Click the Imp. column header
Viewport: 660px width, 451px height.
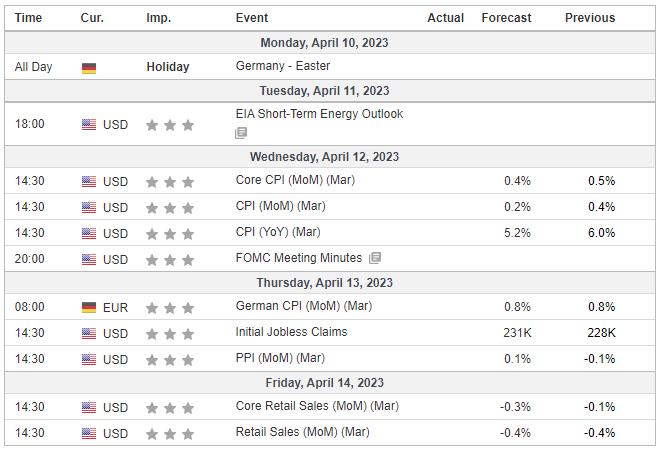pos(158,18)
